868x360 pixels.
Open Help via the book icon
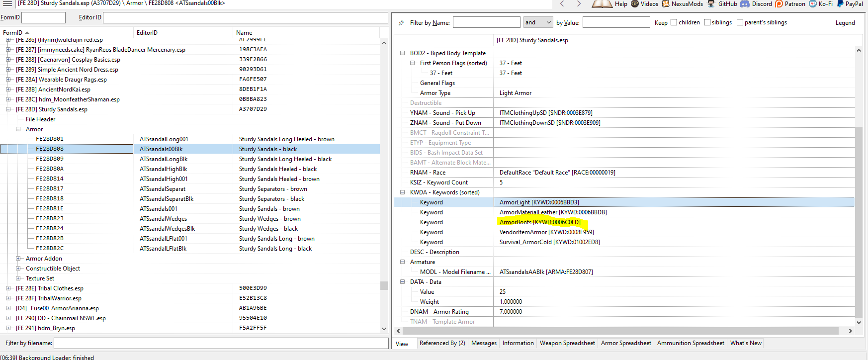point(602,3)
